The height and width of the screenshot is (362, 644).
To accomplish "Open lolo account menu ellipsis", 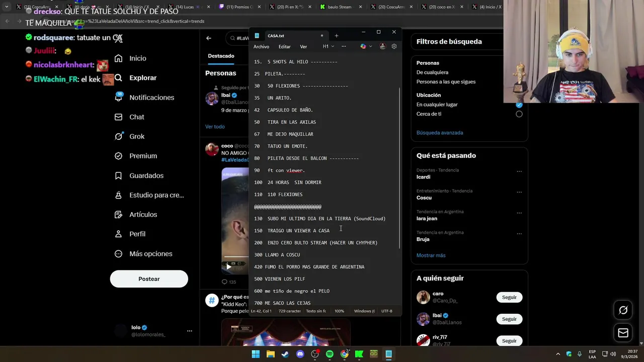I will (x=190, y=331).
